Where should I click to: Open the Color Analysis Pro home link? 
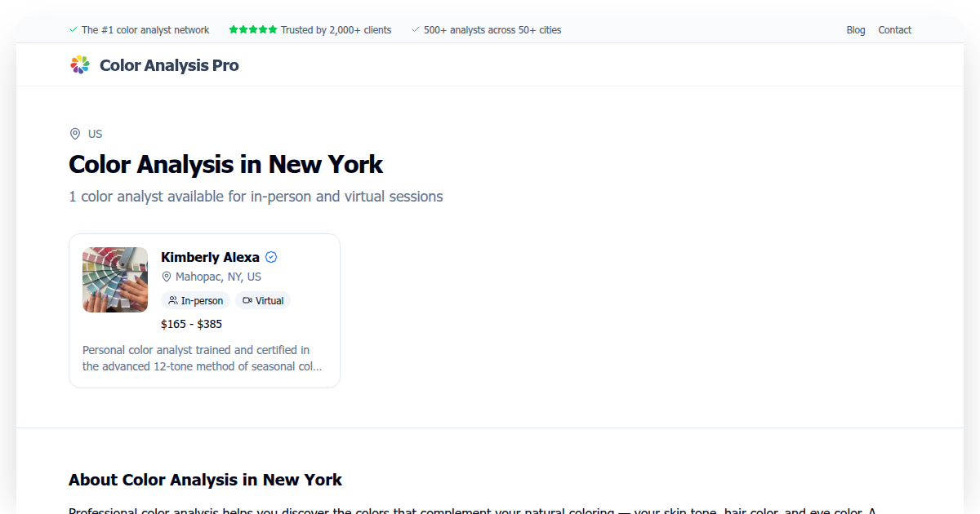[154, 65]
